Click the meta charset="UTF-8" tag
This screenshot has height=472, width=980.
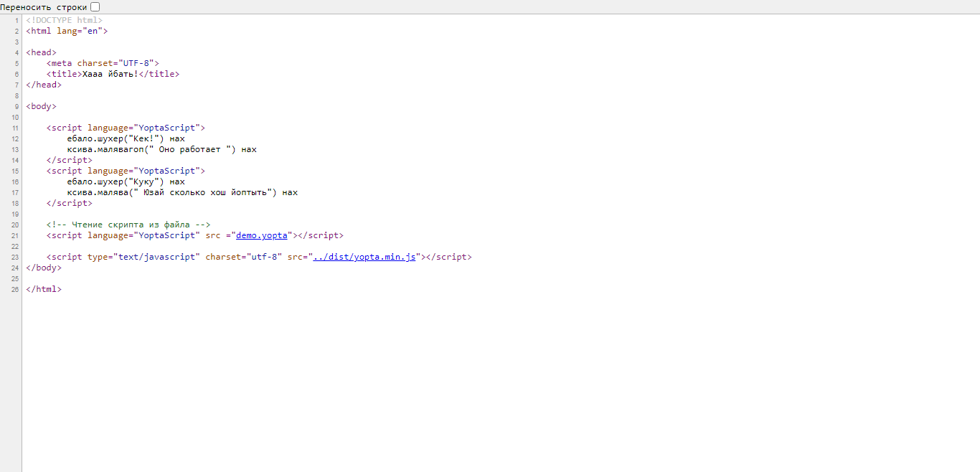103,63
